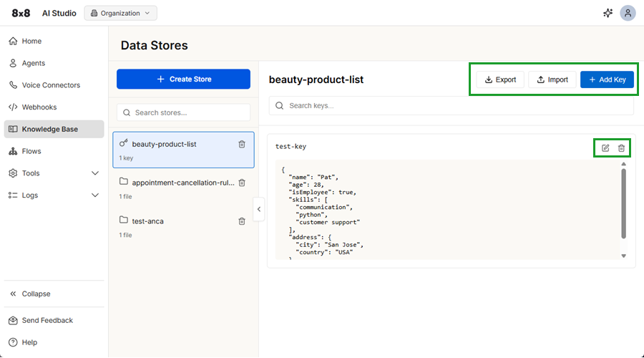Collapse the sidebar
Image resolution: width=644 pixels, height=358 pixels.
(54, 294)
